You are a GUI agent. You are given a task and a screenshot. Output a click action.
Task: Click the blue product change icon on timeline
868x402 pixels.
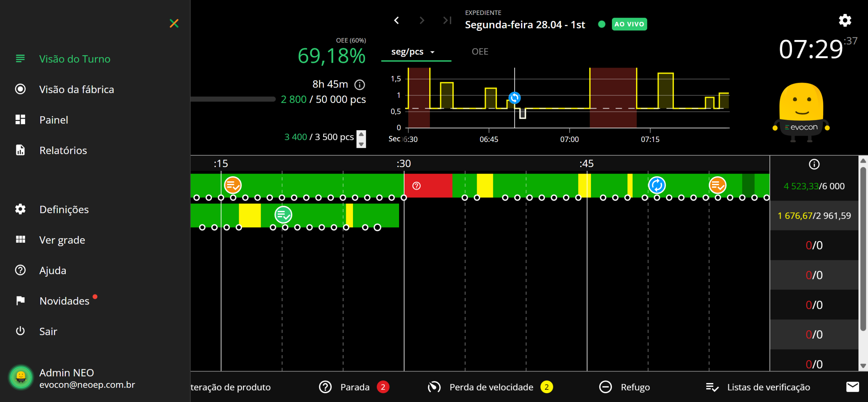656,185
